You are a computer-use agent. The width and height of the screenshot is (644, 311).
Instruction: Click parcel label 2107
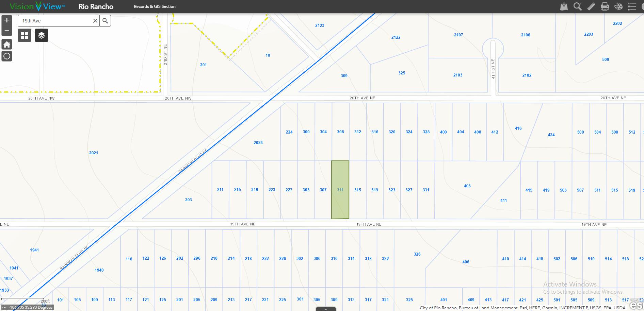pyautogui.click(x=458, y=35)
